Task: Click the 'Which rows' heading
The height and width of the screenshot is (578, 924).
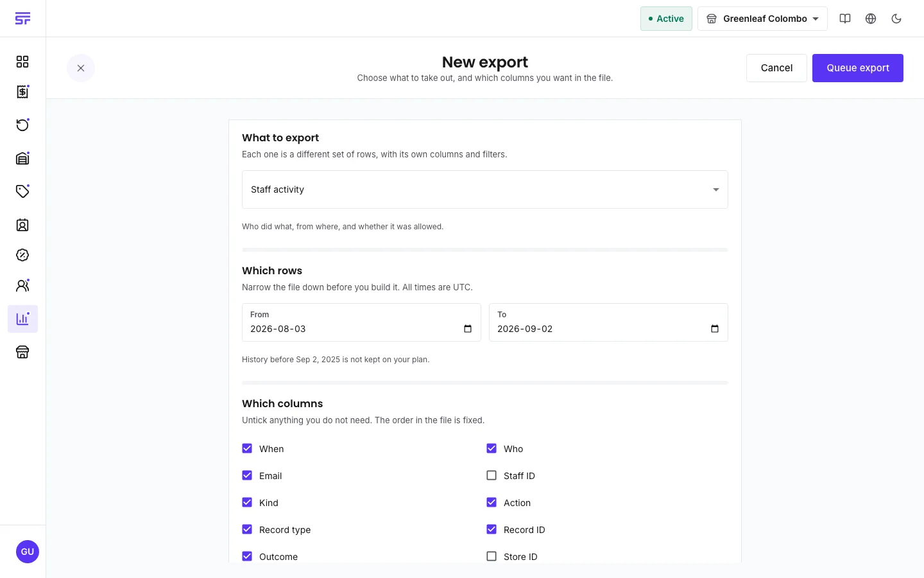Action: tap(272, 270)
